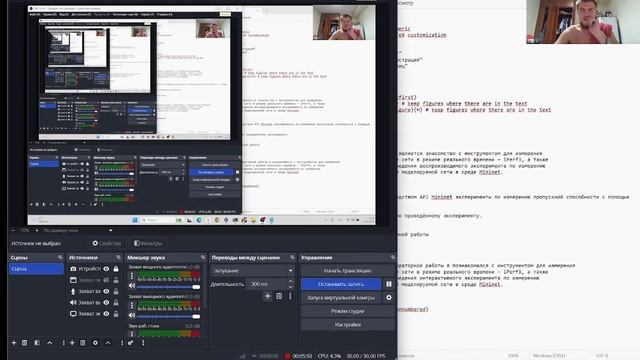Viewport: 640px width, 360px height.
Task: Show the hidden window capture source
Action: pos(107,280)
